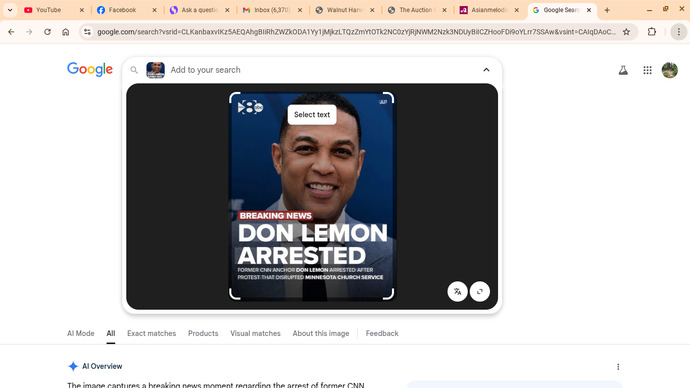Open a new browser tab
690x388 pixels.
[x=607, y=10]
